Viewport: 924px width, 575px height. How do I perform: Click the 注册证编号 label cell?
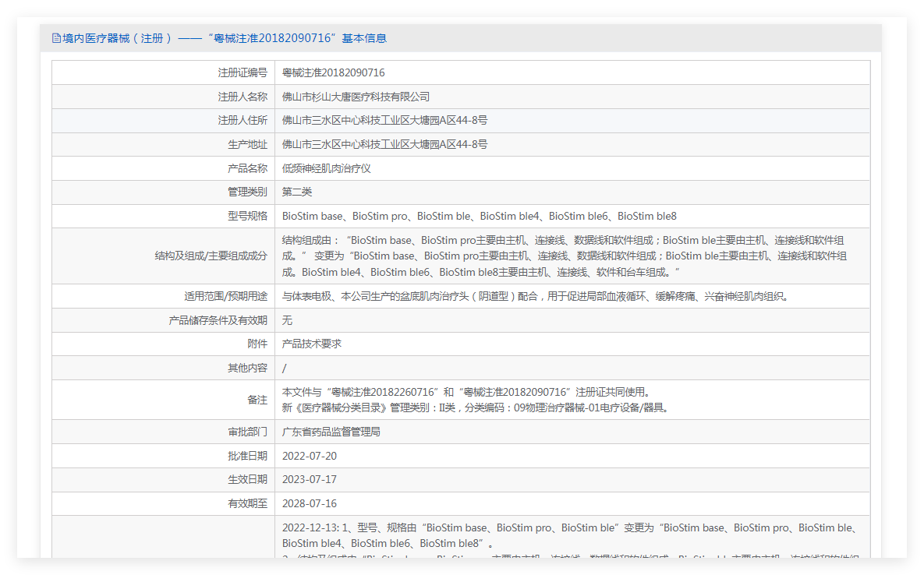pos(163,73)
